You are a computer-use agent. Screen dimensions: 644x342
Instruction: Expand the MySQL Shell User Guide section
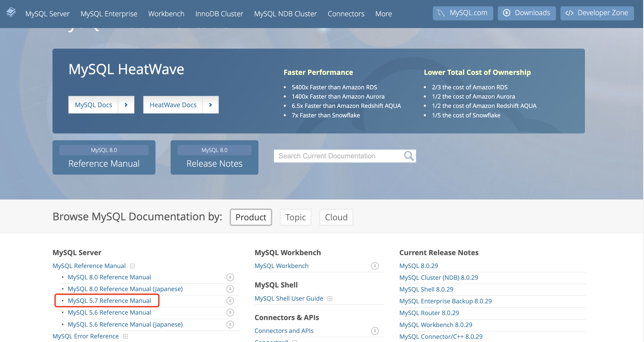pyautogui.click(x=330, y=299)
